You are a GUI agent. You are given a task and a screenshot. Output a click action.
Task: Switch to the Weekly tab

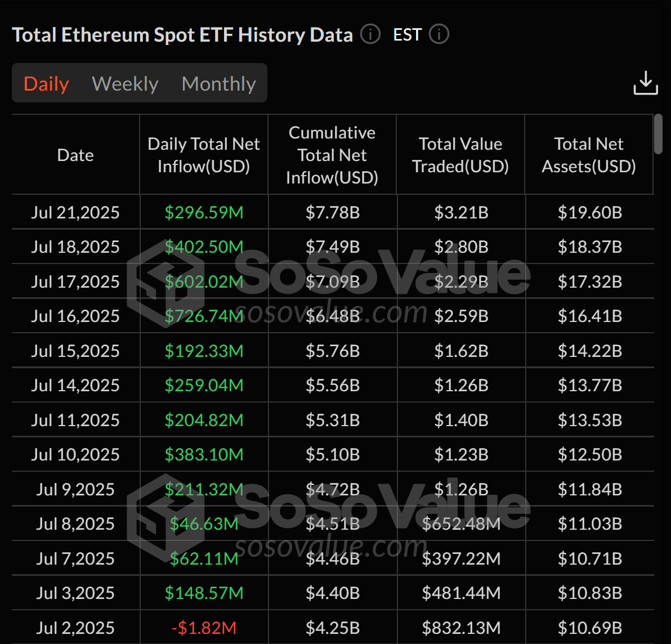click(125, 83)
